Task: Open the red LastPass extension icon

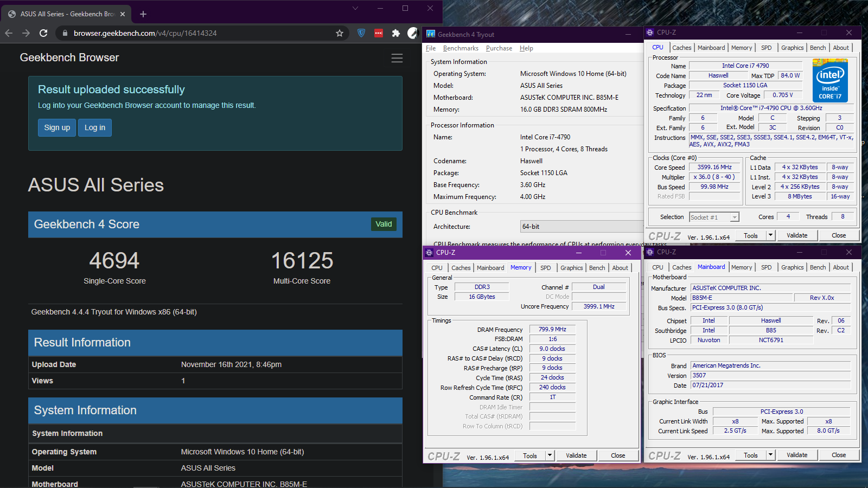Action: coord(379,33)
